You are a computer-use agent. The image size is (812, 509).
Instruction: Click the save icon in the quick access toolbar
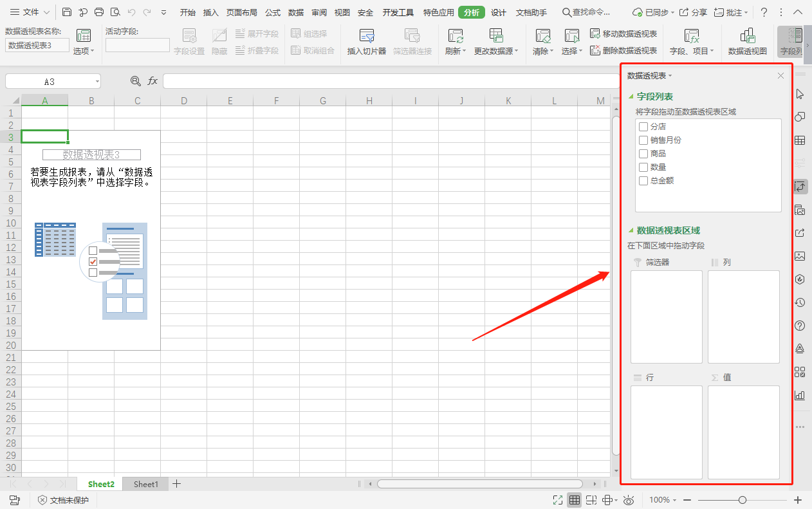68,12
